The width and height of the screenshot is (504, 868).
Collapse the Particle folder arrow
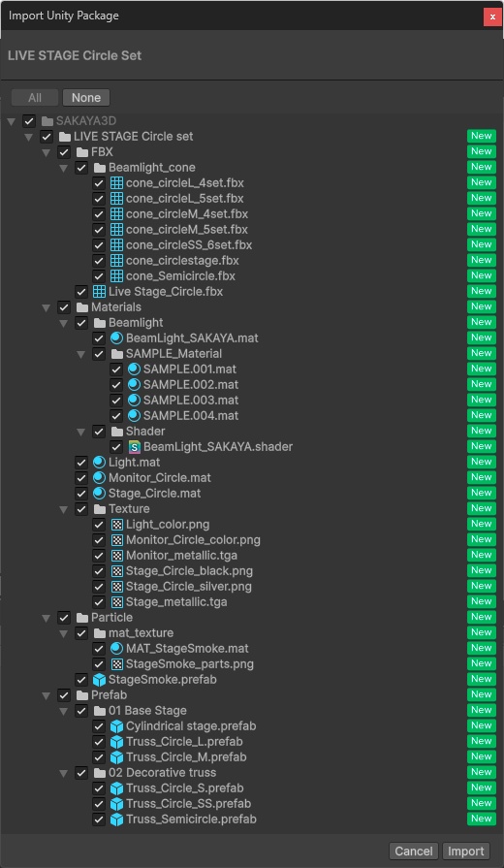(47, 617)
